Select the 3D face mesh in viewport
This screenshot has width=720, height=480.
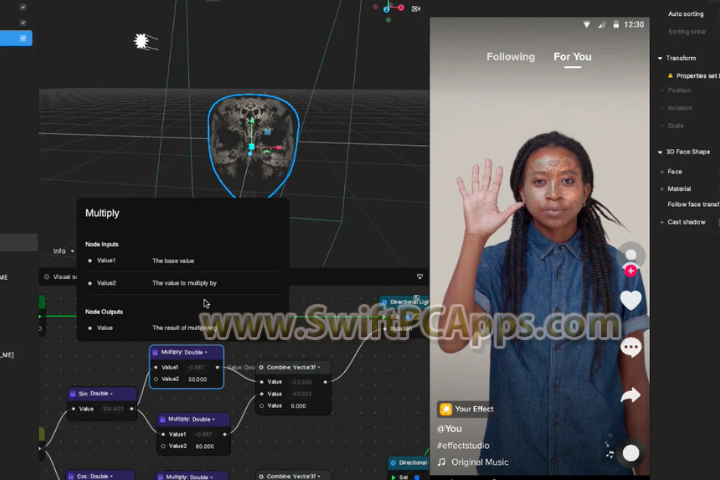pyautogui.click(x=253, y=146)
